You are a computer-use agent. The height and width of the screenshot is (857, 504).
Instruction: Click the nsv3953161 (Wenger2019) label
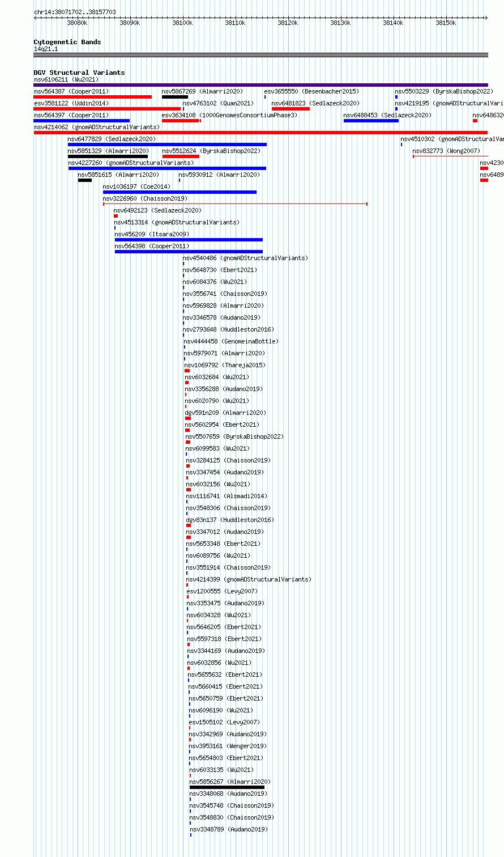(x=228, y=746)
